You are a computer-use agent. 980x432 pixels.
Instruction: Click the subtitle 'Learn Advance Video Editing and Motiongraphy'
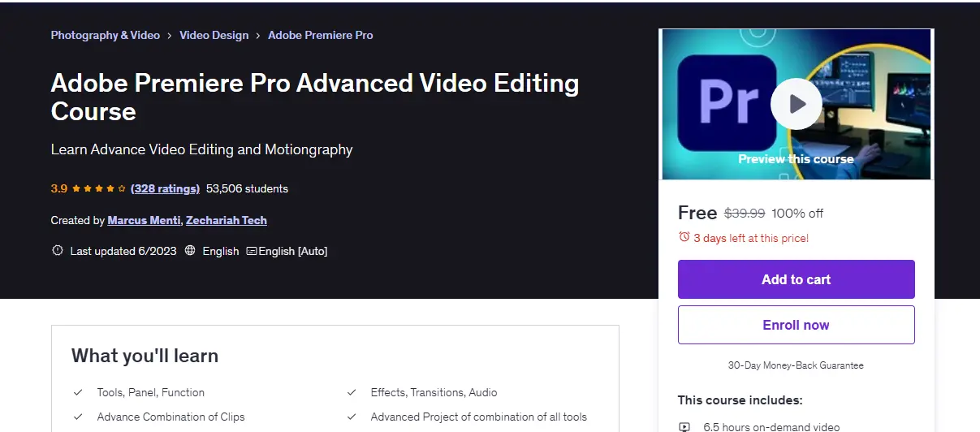pos(202,149)
